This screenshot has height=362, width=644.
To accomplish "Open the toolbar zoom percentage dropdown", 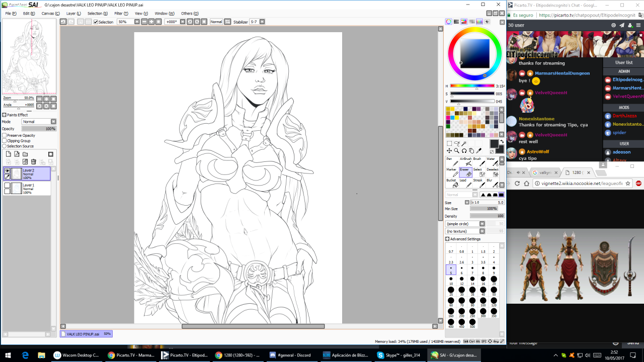I will coord(137,22).
